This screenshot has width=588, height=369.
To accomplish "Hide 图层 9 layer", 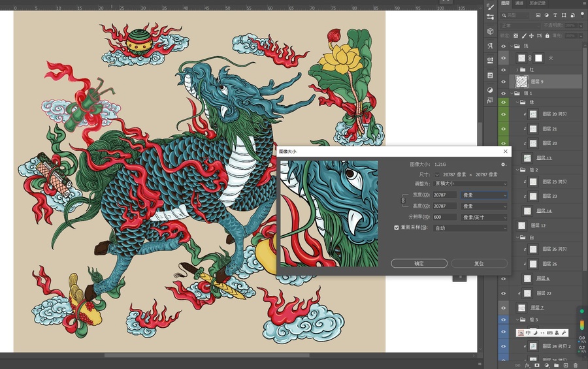I will 504,82.
